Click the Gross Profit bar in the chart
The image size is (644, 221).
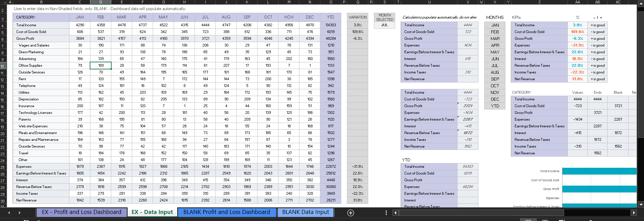pyautogui.click(x=599, y=189)
